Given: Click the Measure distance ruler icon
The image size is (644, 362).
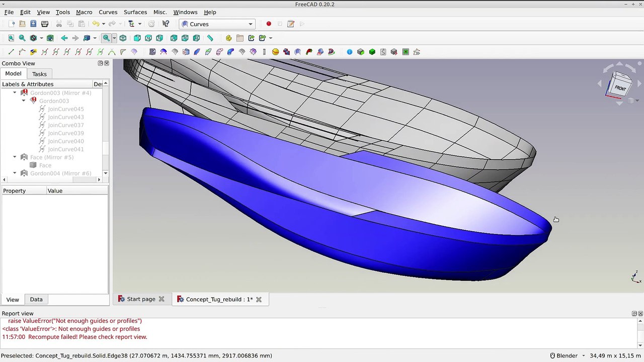Looking at the screenshot, I should pos(210,38).
